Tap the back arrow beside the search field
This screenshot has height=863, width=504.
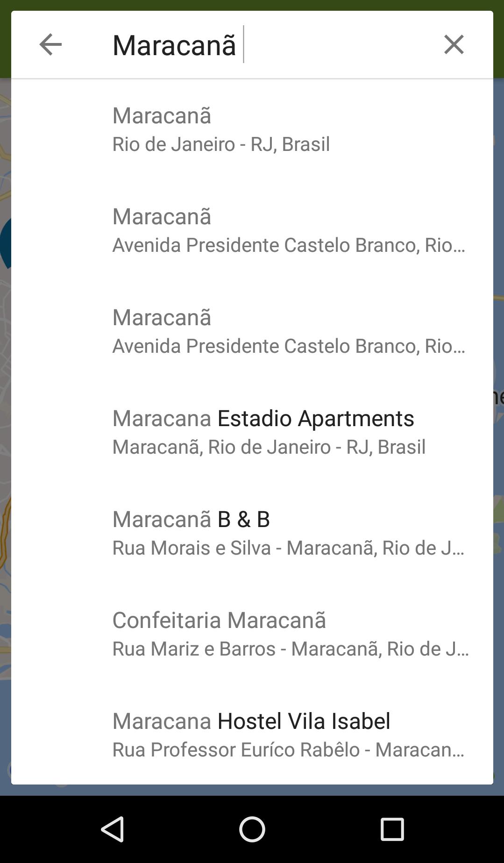[50, 45]
